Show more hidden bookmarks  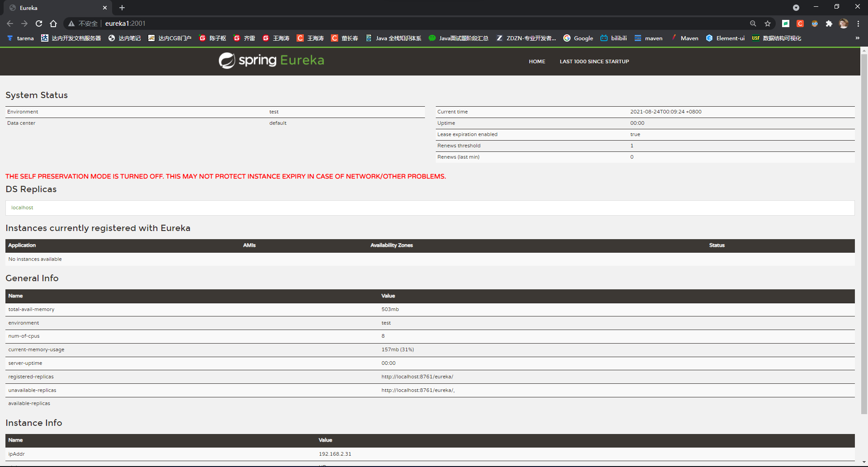858,38
